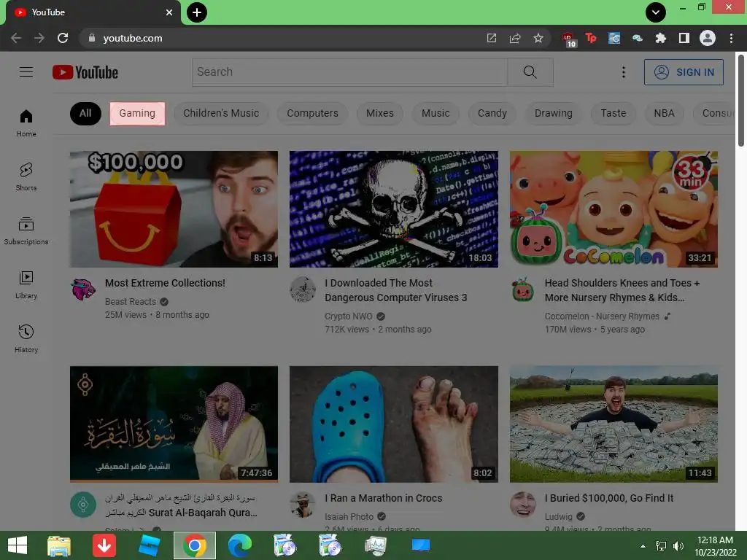Click the open-in-app icon in address bar
The width and height of the screenshot is (747, 560).
point(492,38)
